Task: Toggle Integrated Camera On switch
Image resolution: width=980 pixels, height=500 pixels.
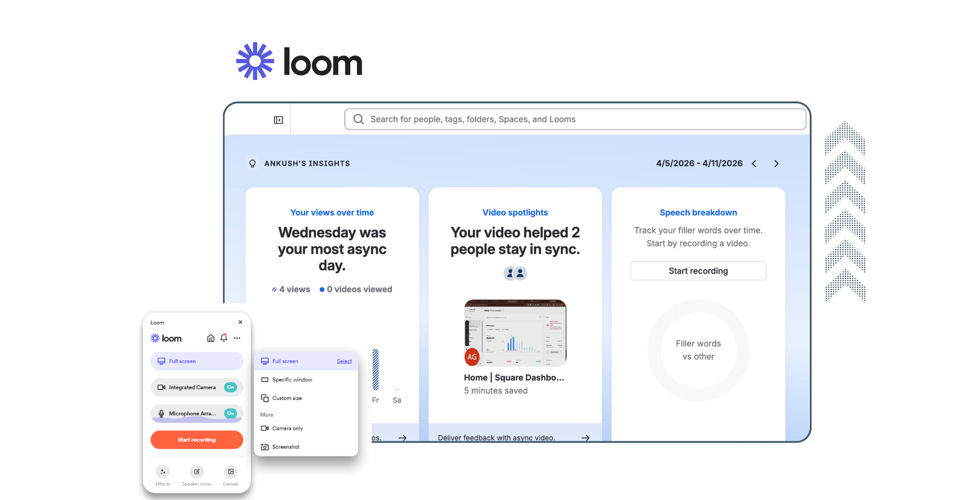Action: pos(231,387)
